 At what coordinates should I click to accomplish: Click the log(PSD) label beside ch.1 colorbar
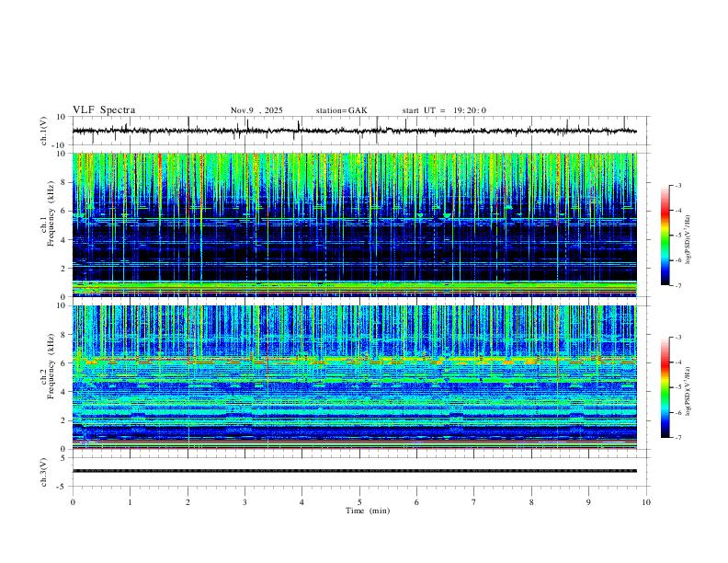(x=688, y=239)
